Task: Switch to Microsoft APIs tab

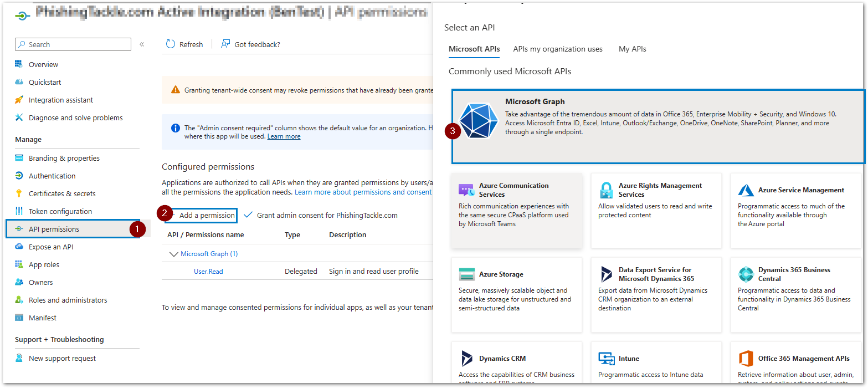Action: [x=474, y=49]
